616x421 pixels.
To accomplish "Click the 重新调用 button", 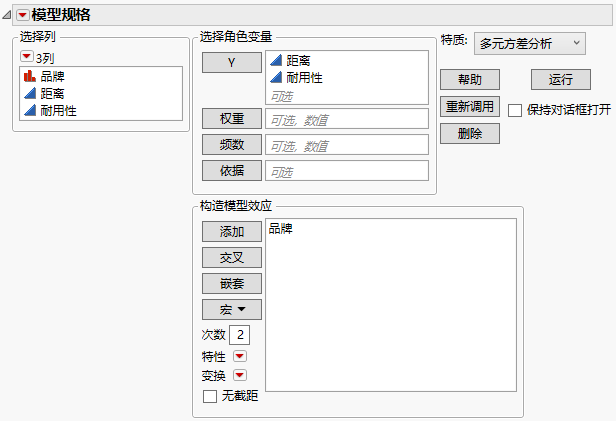I will click(x=470, y=106).
